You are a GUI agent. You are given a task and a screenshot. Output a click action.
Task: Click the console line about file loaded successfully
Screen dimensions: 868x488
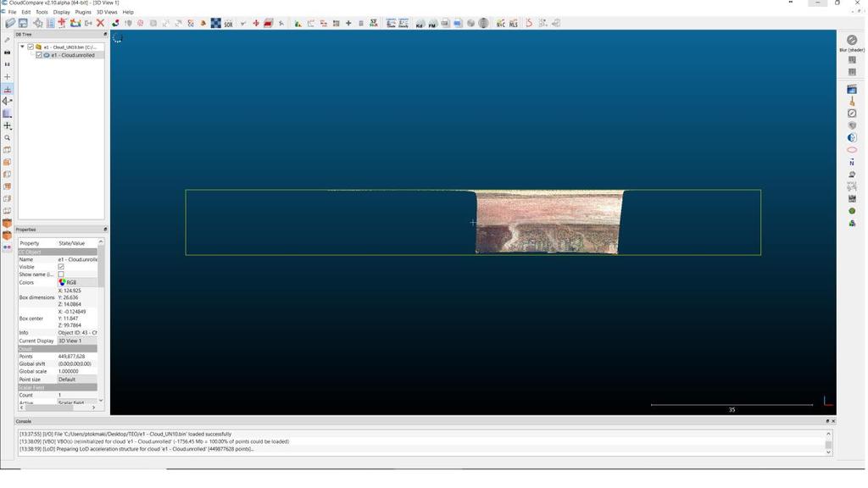[125, 435]
